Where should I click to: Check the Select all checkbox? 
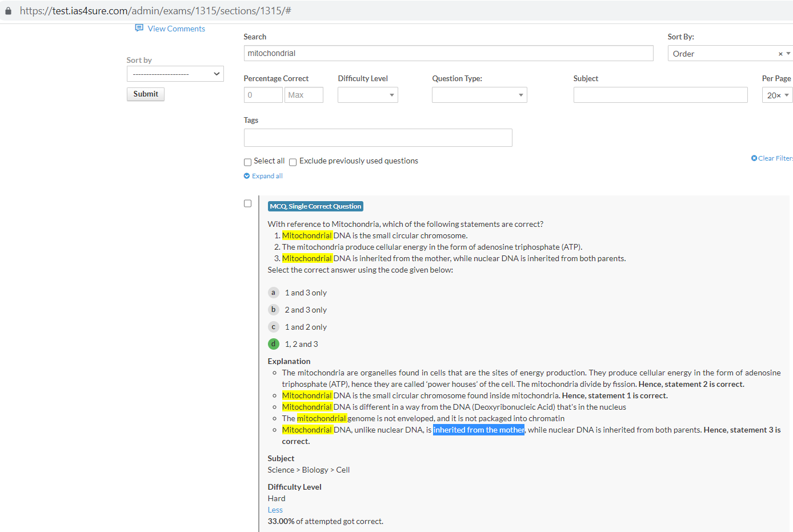pos(247,162)
